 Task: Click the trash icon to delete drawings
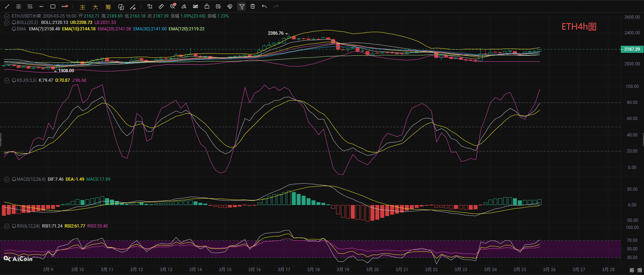tap(253, 6)
